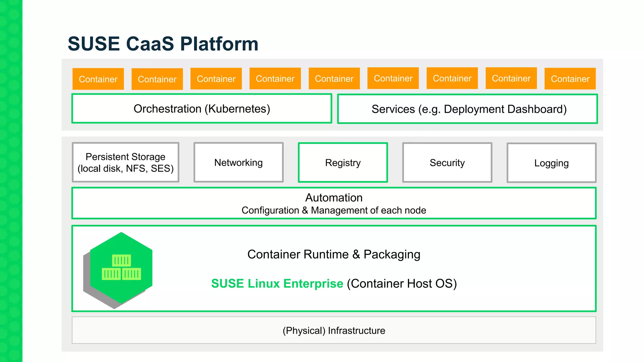Click the green SUSE Linux Enterprise text

click(277, 283)
